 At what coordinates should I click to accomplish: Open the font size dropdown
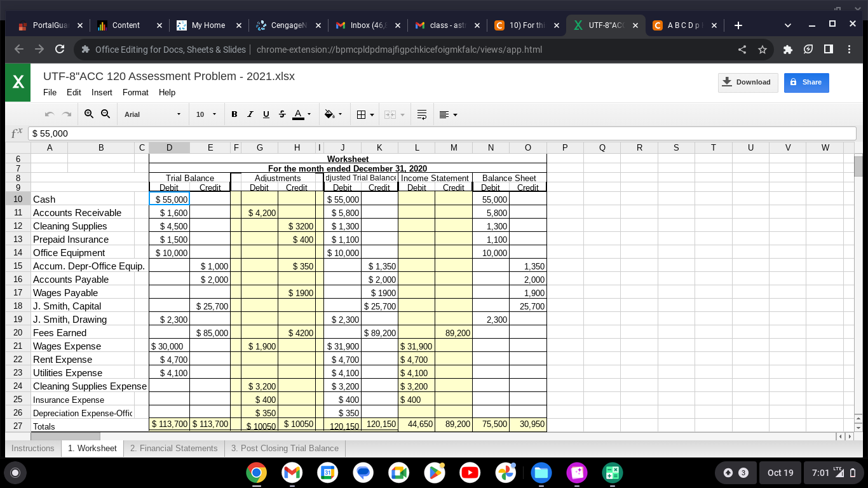click(x=203, y=114)
